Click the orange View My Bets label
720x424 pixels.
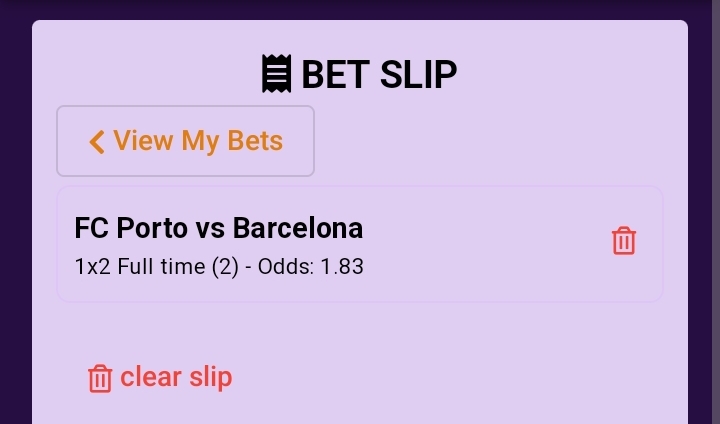coord(198,141)
